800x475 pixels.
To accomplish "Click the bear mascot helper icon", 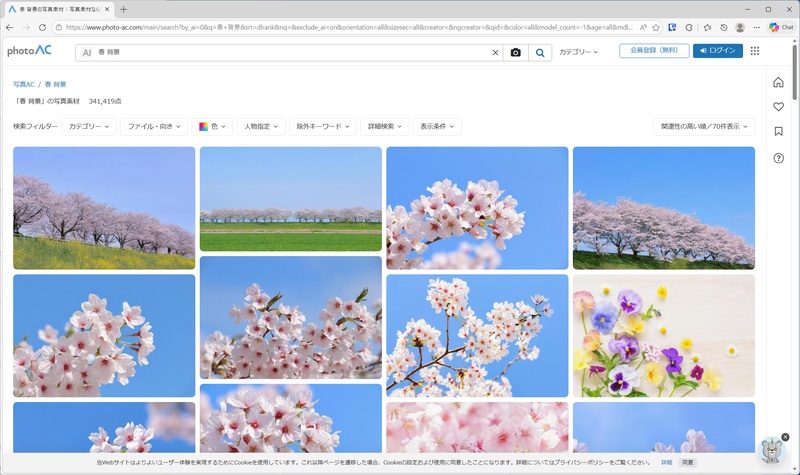I will pyautogui.click(x=772, y=450).
